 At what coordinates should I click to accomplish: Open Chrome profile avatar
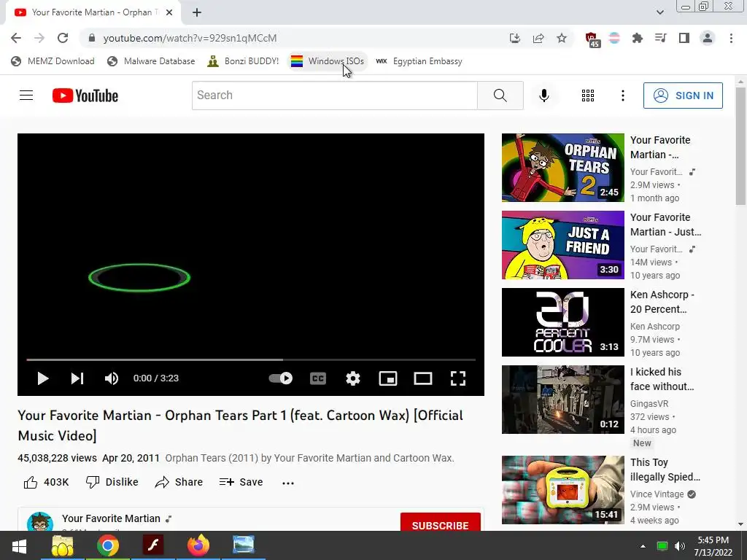pyautogui.click(x=708, y=38)
